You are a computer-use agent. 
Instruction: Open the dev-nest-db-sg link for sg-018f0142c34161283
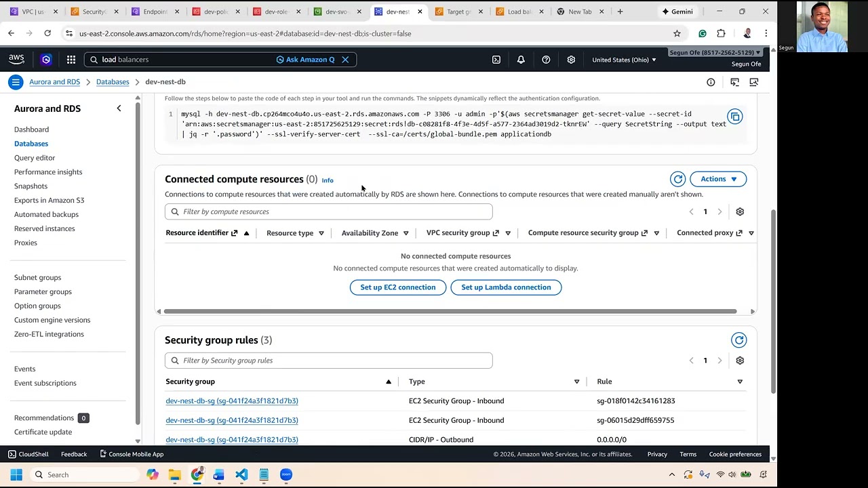232,401
